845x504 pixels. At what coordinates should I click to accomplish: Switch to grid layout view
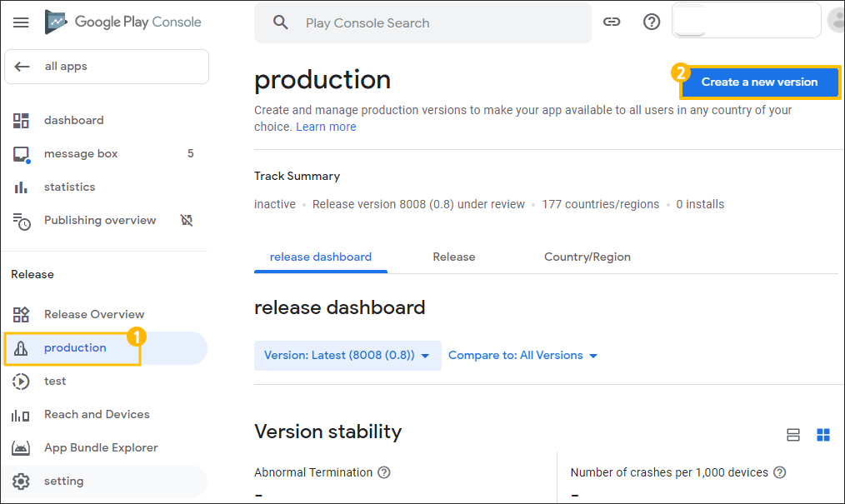pyautogui.click(x=823, y=435)
